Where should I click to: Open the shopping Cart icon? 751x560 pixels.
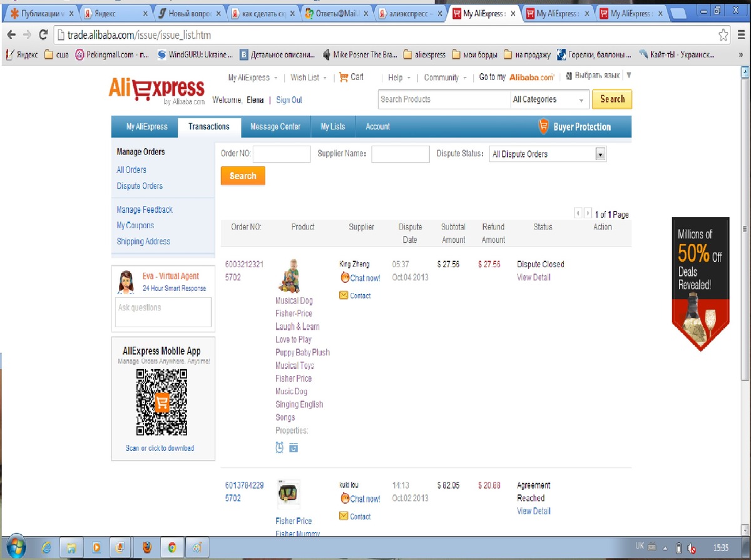point(344,77)
